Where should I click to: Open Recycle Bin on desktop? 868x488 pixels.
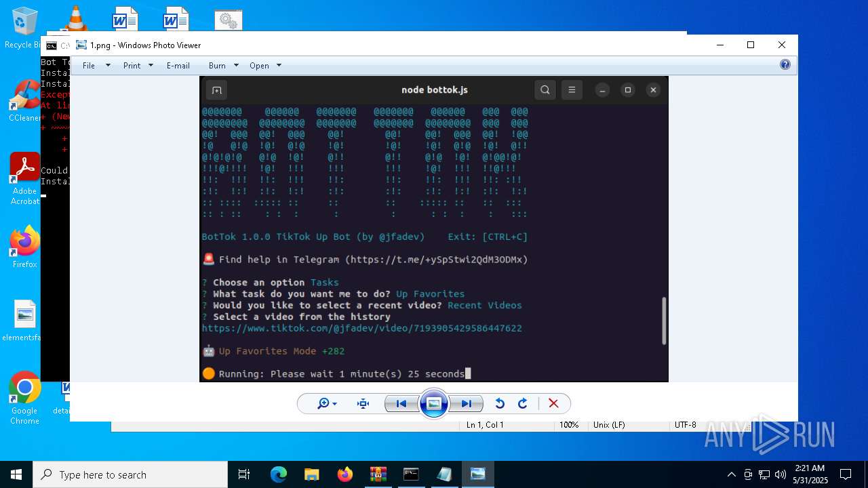click(24, 27)
